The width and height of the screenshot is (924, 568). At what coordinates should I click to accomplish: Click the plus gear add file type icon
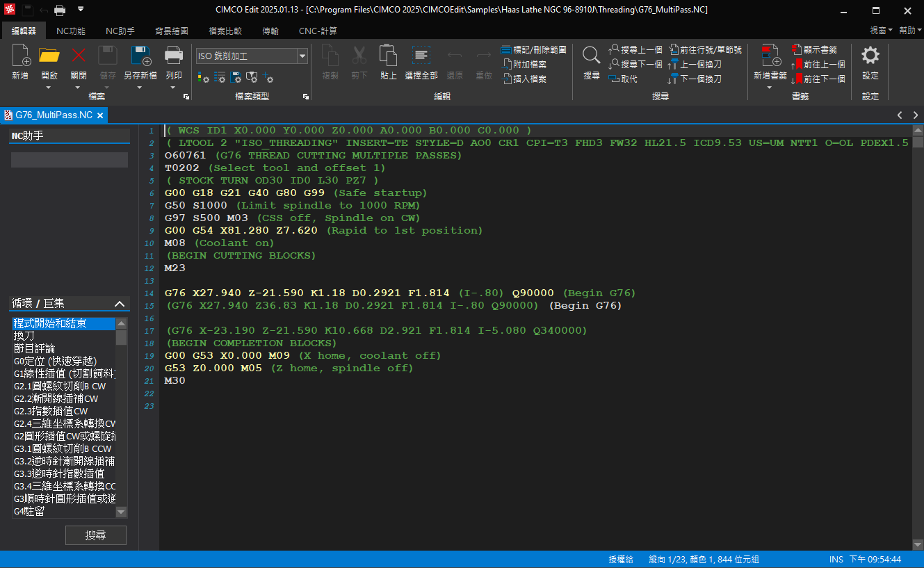(268, 76)
